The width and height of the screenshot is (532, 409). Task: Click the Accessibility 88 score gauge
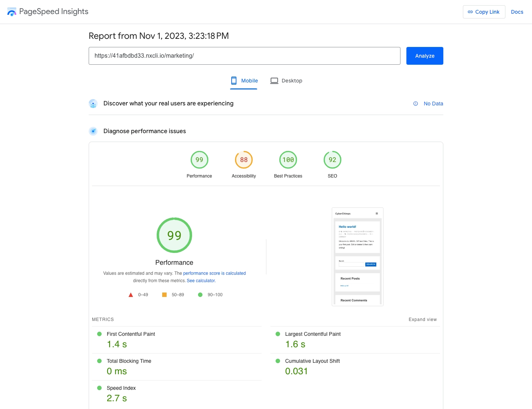(x=243, y=160)
